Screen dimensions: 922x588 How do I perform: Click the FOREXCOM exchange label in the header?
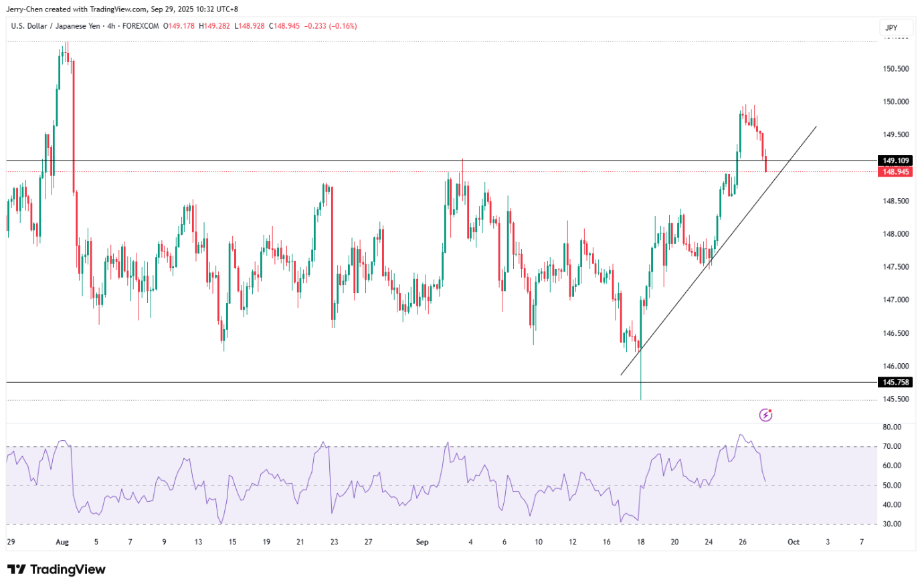[x=141, y=26]
